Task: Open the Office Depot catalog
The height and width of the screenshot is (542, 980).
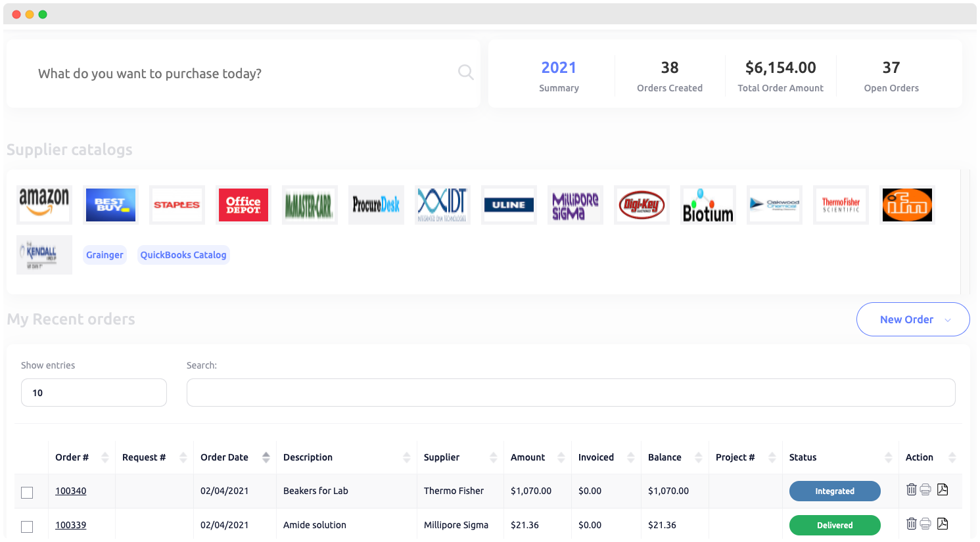Action: tap(243, 205)
